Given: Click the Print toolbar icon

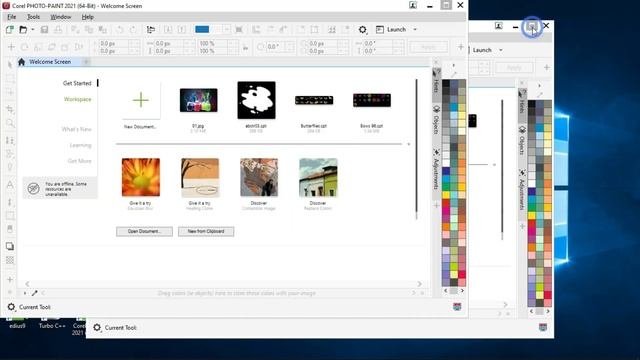Looking at the screenshot, I should [x=58, y=29].
